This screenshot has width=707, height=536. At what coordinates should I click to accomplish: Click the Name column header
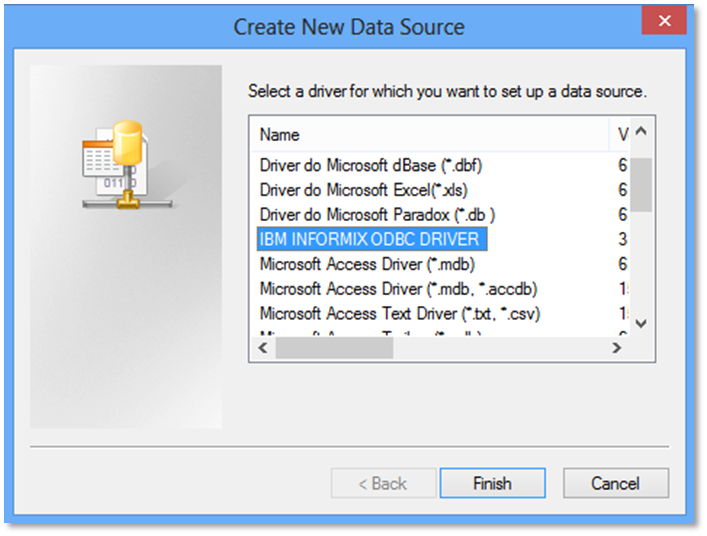[429, 134]
